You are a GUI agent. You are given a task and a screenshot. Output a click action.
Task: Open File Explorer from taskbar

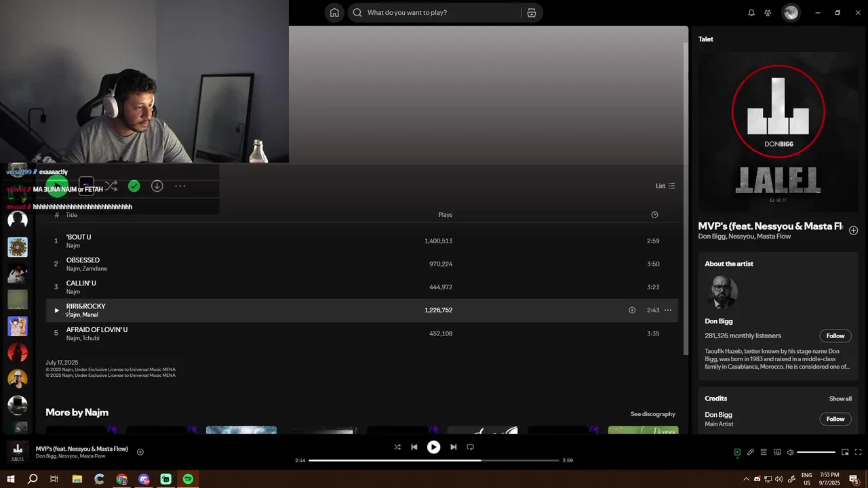point(77,479)
